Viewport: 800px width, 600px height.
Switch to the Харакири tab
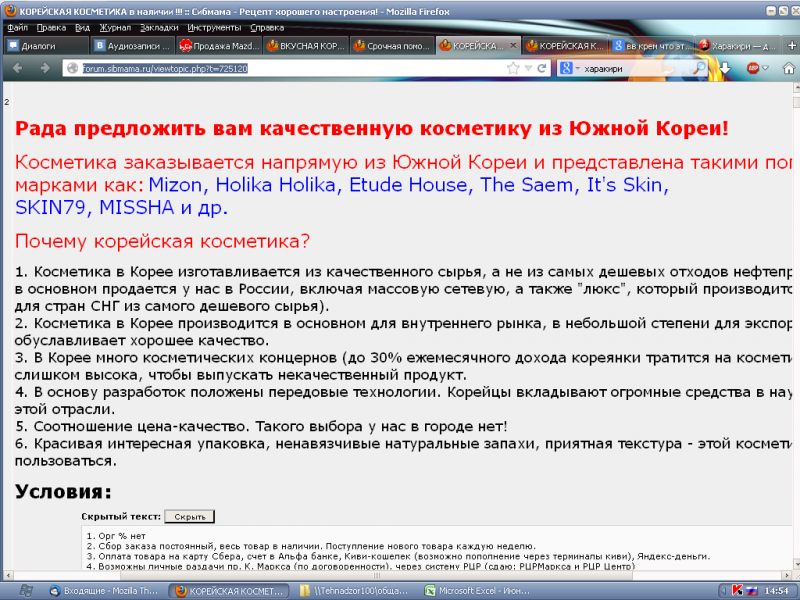pos(738,45)
